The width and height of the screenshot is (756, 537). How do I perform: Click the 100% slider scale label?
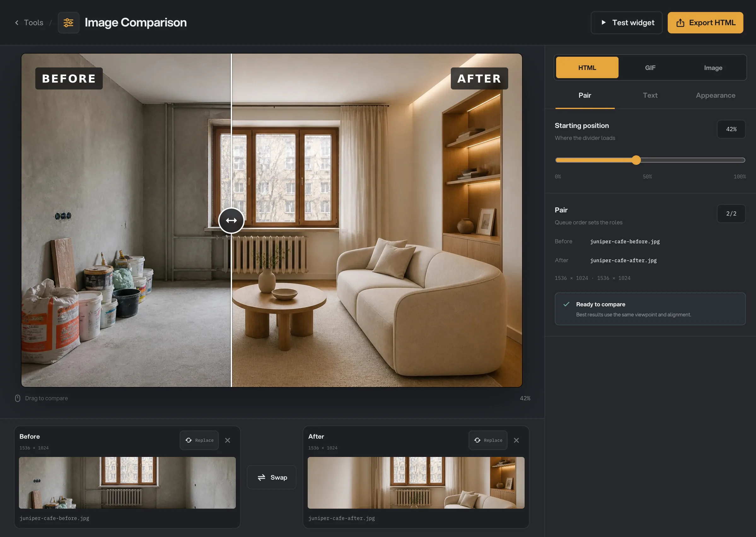pos(740,176)
